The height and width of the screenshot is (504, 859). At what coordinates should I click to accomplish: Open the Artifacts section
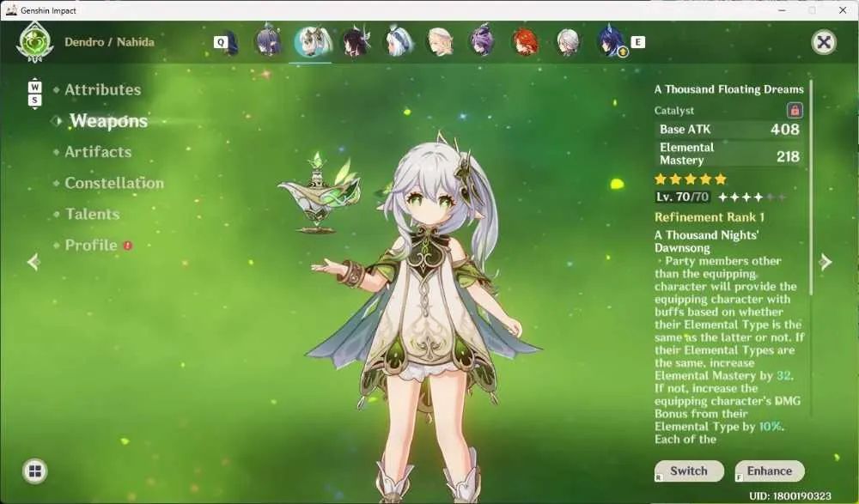[x=98, y=152]
